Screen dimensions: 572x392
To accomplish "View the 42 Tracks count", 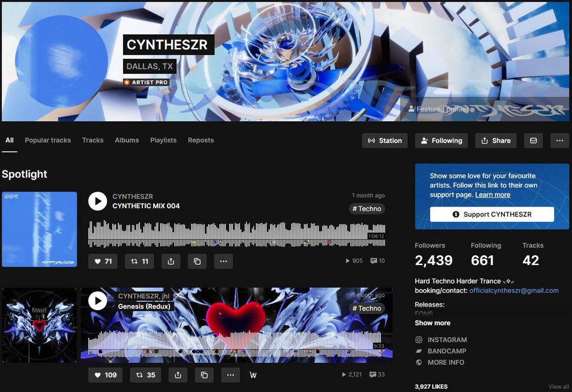I will coord(533,255).
